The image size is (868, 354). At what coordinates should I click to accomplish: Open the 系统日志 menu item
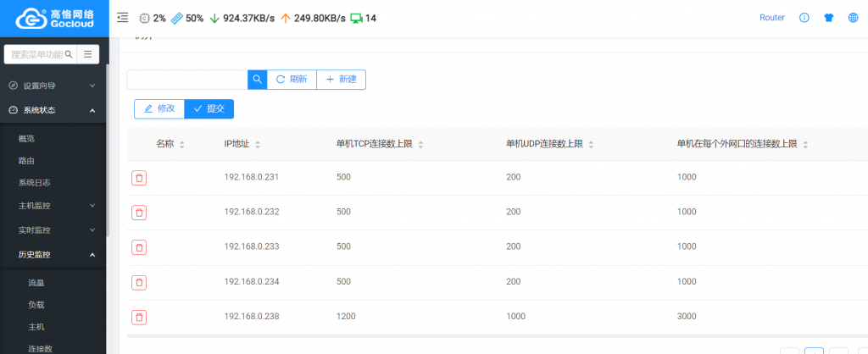[35, 182]
